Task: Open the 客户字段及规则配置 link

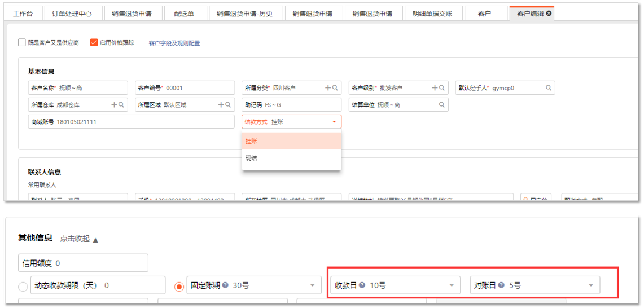Action: point(174,43)
